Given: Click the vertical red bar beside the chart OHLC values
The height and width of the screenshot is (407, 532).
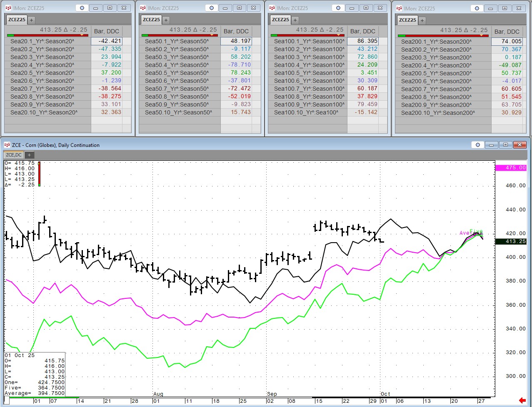Looking at the screenshot, I should [39, 174].
